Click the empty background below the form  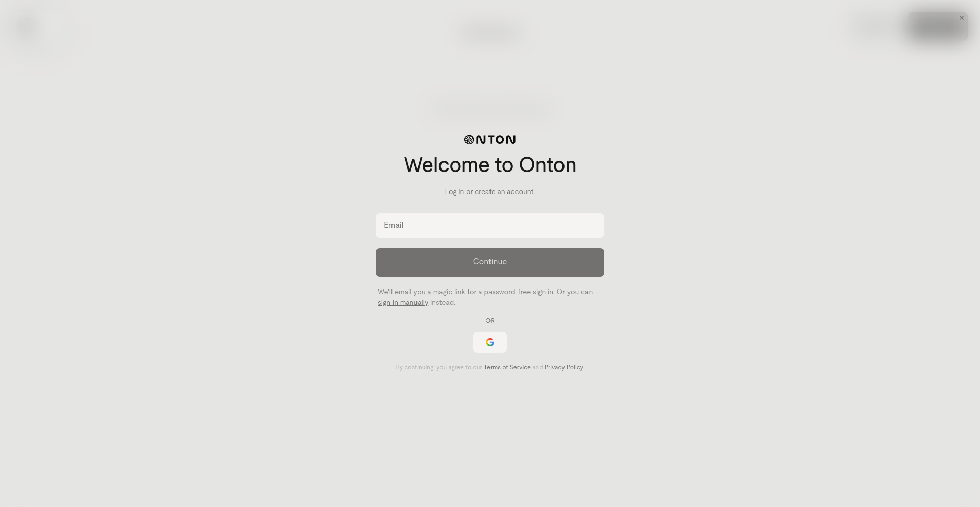coord(490,439)
